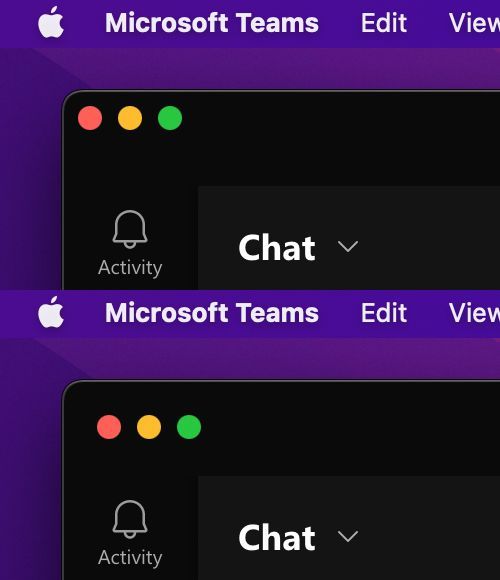Minimize lower Teams window using yellow button
This screenshot has width=500, height=580.
(x=149, y=427)
